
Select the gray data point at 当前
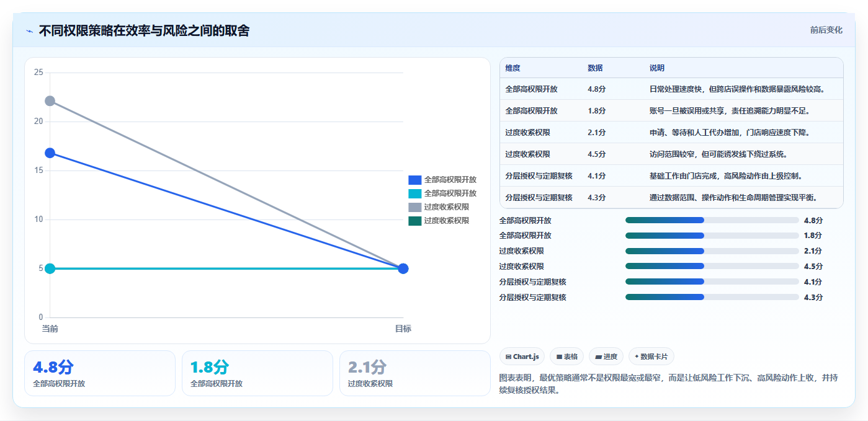(x=50, y=101)
